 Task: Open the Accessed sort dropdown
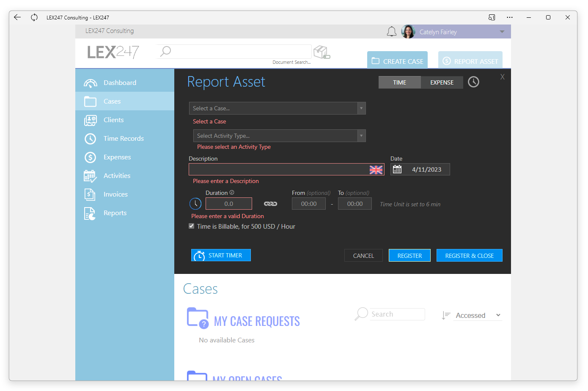478,315
